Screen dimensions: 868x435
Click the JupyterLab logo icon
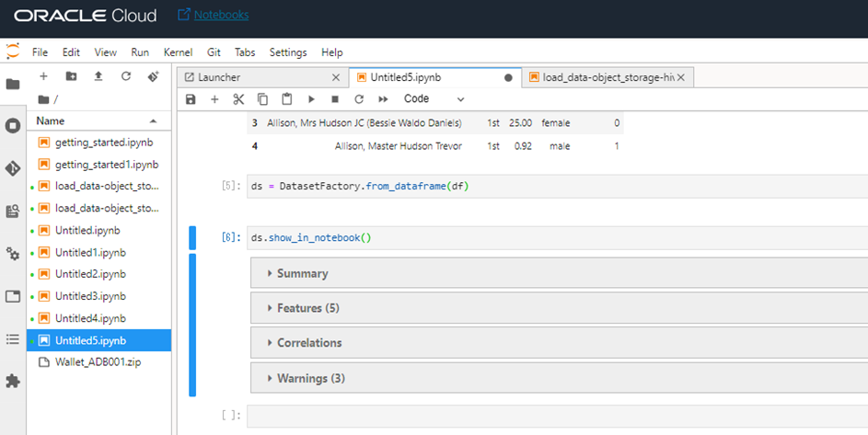(12, 52)
